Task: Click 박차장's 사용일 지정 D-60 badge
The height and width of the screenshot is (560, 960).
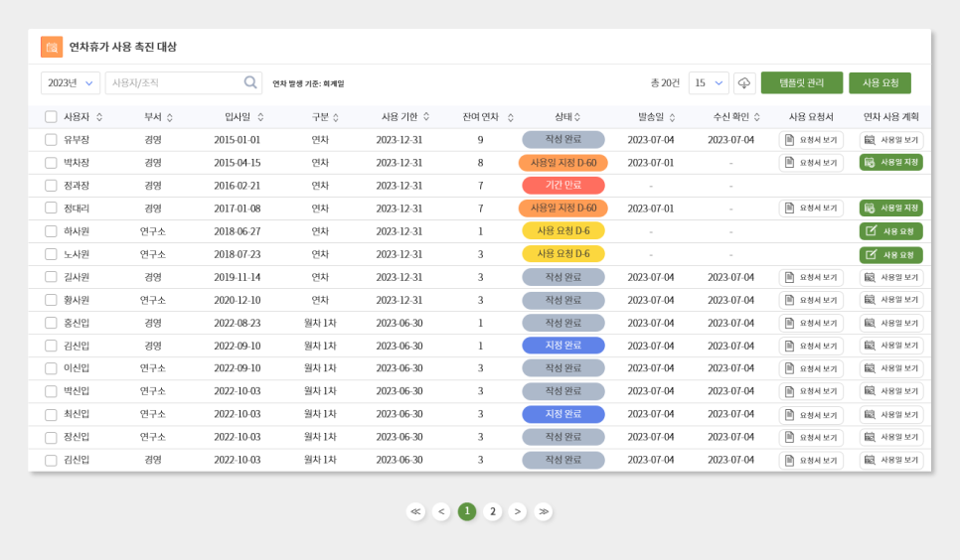Action: pos(563,162)
